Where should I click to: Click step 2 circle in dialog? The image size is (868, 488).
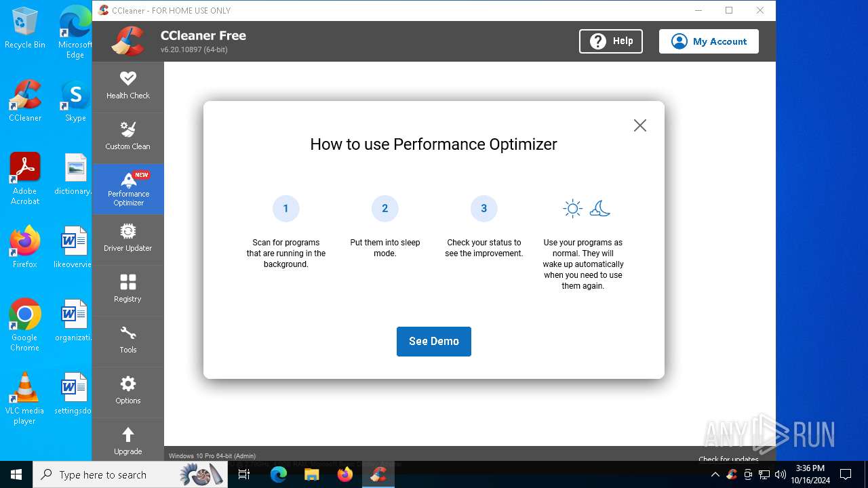click(x=384, y=209)
